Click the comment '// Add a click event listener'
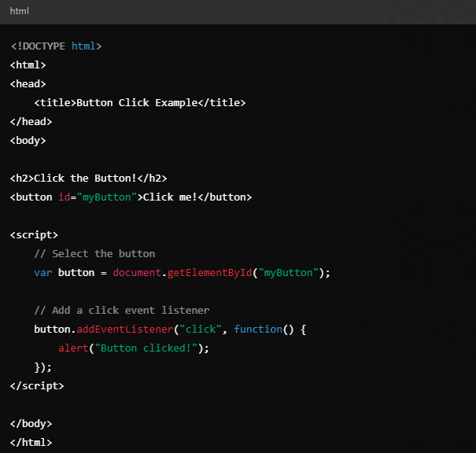 [x=122, y=311]
